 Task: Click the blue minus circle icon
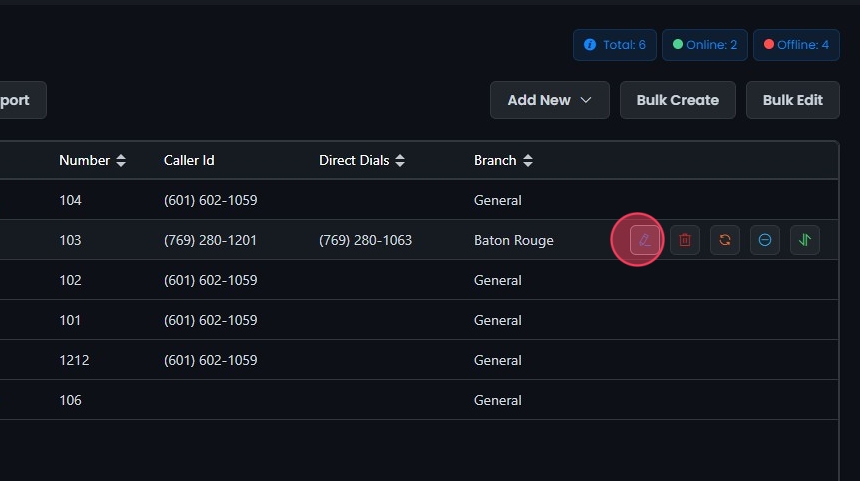(x=765, y=240)
